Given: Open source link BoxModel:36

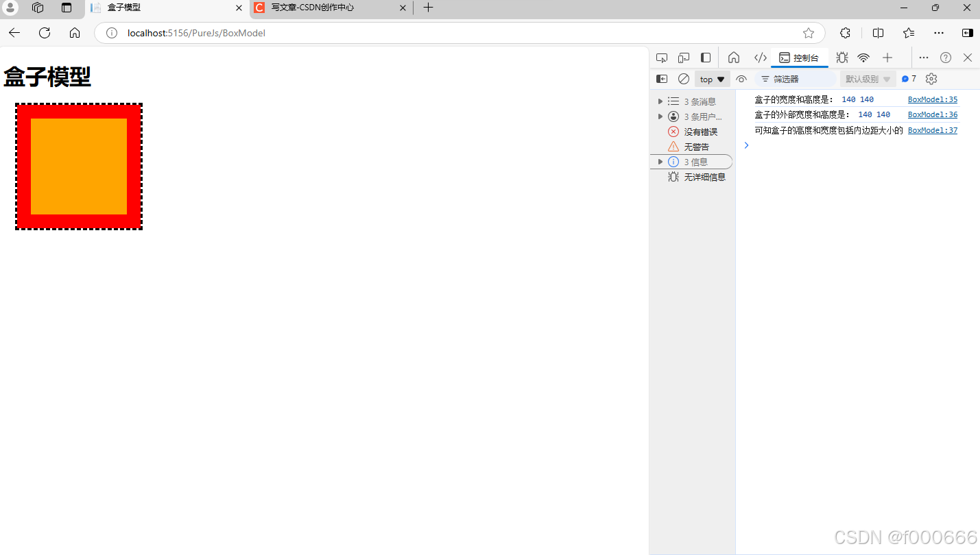Looking at the screenshot, I should pos(933,114).
